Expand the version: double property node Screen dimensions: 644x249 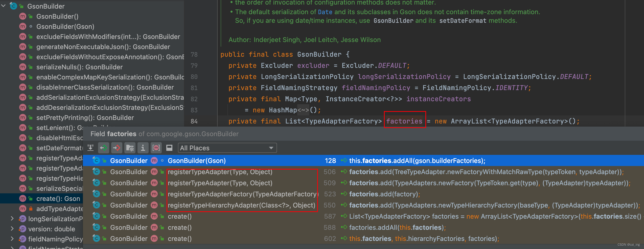pyautogui.click(x=12, y=229)
